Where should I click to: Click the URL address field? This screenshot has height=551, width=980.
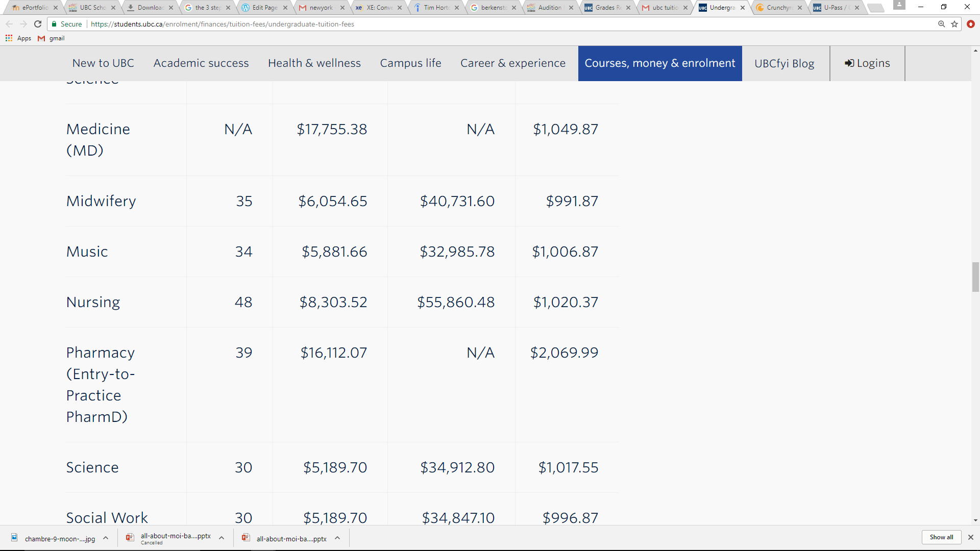(459, 24)
